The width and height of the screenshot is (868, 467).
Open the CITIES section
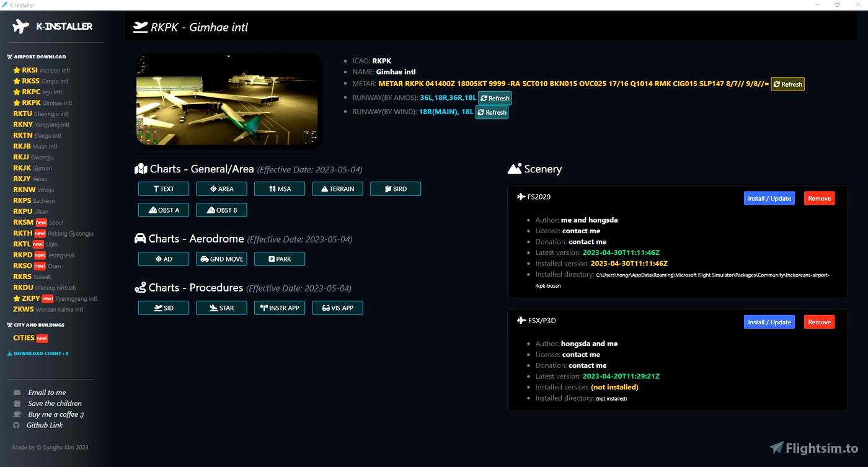(30, 338)
